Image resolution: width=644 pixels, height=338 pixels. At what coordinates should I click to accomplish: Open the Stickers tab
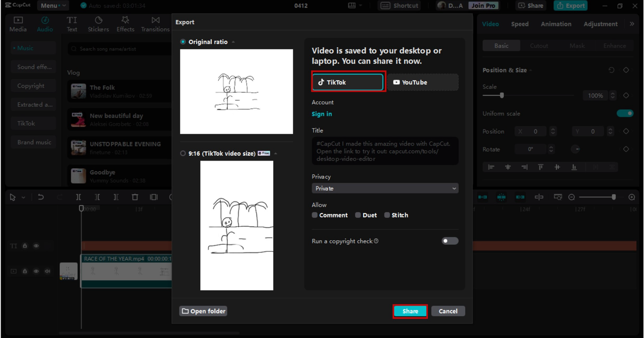tap(98, 24)
